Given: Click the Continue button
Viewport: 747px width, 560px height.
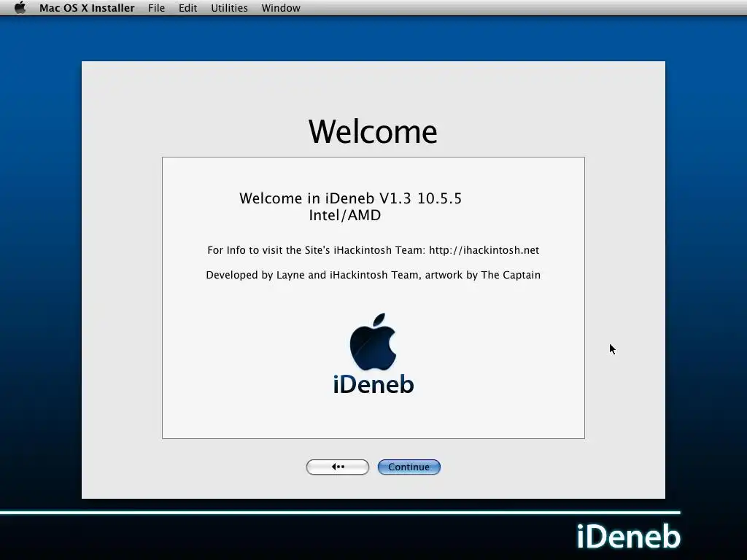Looking at the screenshot, I should [x=409, y=467].
